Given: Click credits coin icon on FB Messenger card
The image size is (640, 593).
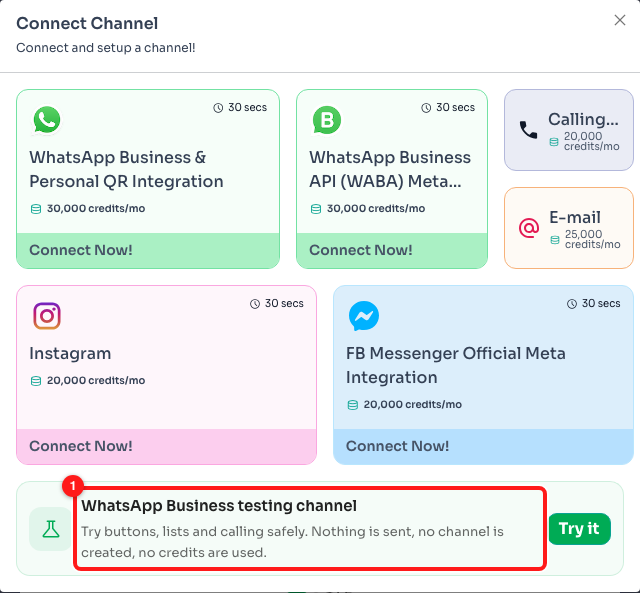Looking at the screenshot, I should [353, 405].
